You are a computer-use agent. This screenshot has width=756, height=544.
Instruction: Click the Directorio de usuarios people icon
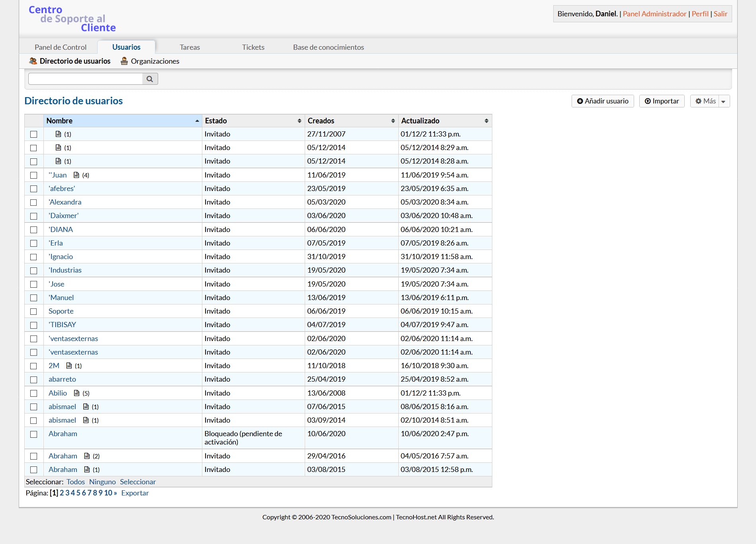(33, 61)
